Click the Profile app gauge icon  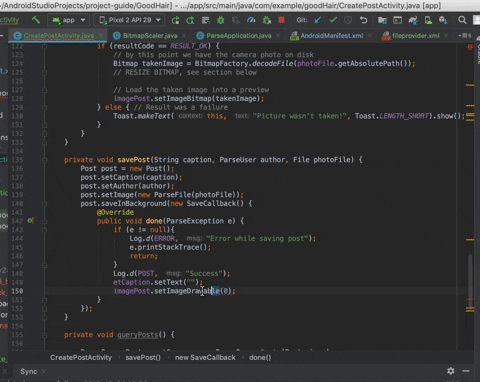coord(251,20)
